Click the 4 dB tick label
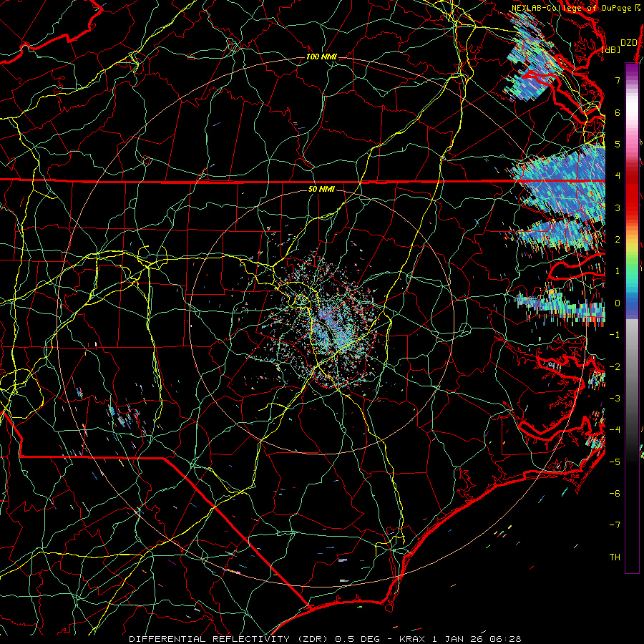 (618, 176)
